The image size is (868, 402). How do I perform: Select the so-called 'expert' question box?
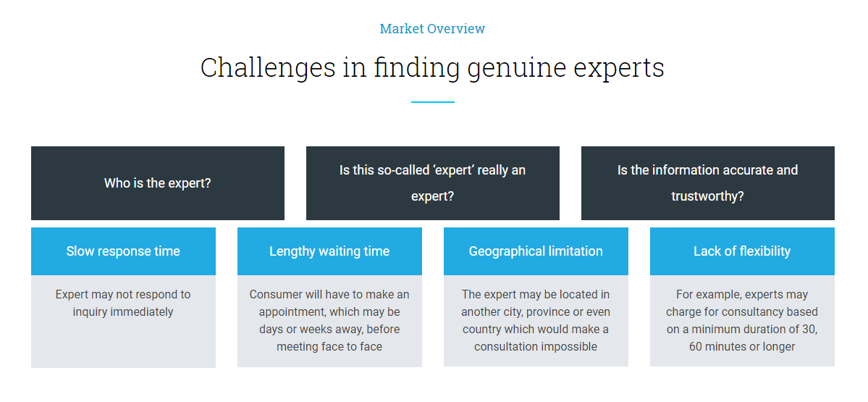(433, 183)
